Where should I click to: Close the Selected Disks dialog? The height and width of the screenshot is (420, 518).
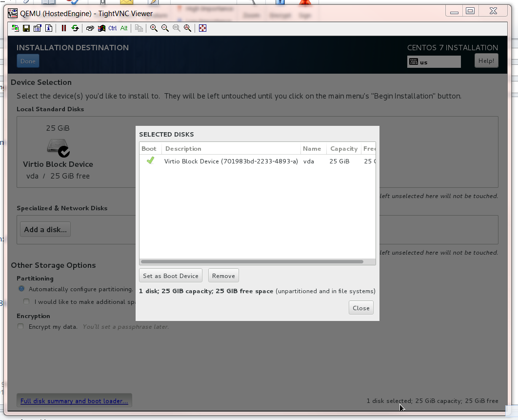click(x=361, y=308)
